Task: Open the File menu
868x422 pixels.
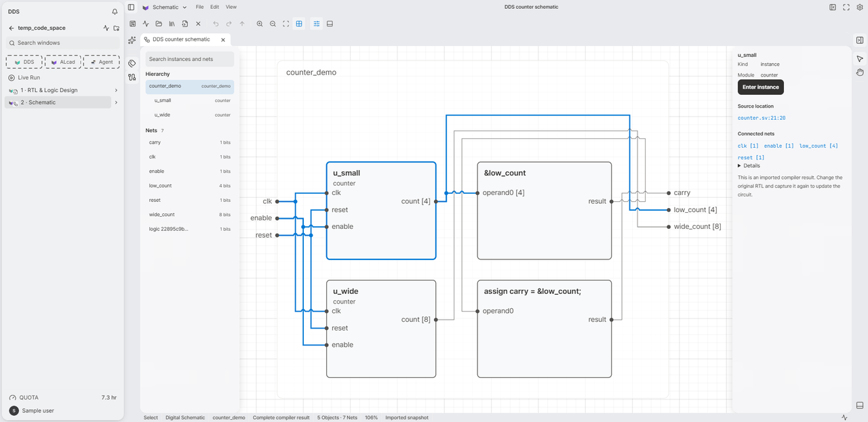Action: (199, 7)
